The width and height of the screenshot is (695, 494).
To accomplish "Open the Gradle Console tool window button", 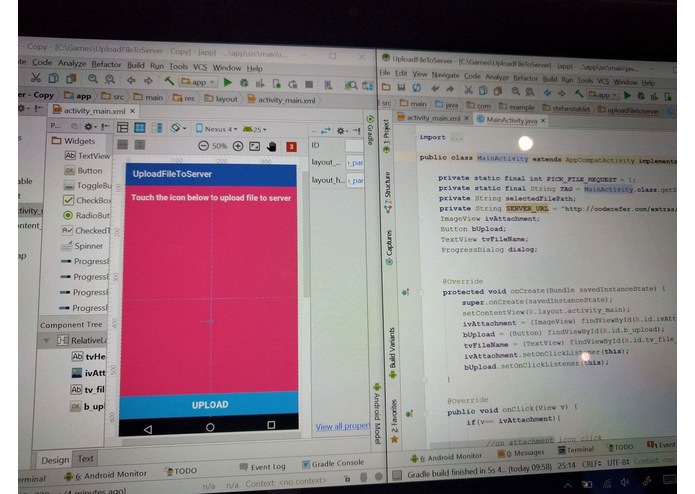I will tap(333, 463).
